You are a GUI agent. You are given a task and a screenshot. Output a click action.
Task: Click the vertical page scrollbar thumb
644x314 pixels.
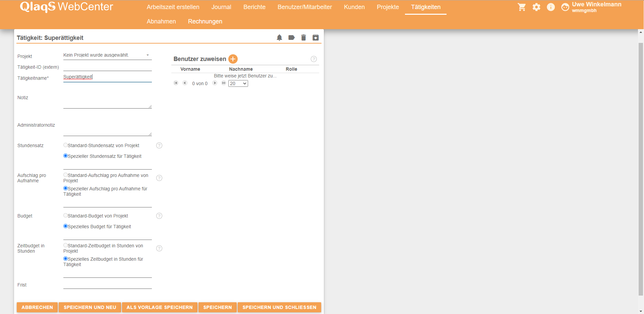(641, 169)
